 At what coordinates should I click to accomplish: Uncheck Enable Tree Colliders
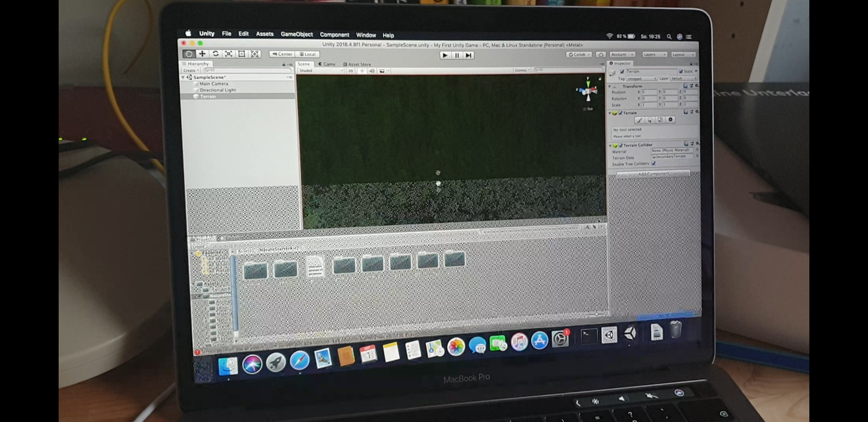[x=653, y=164]
